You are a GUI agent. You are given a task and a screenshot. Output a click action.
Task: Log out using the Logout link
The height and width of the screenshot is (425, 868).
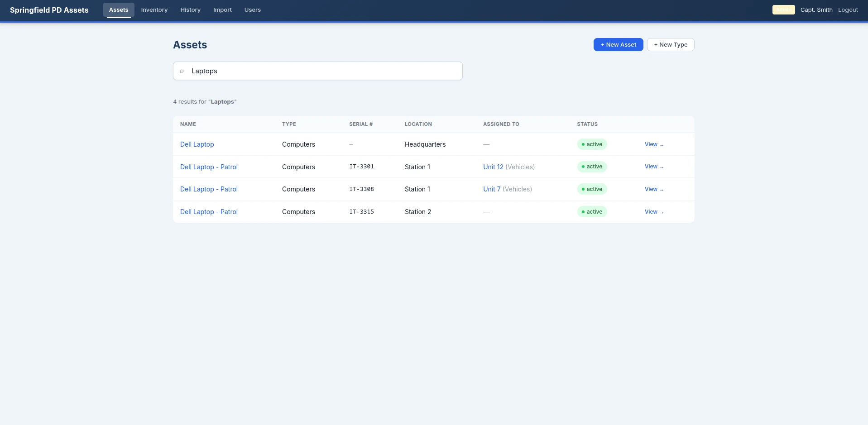(848, 10)
